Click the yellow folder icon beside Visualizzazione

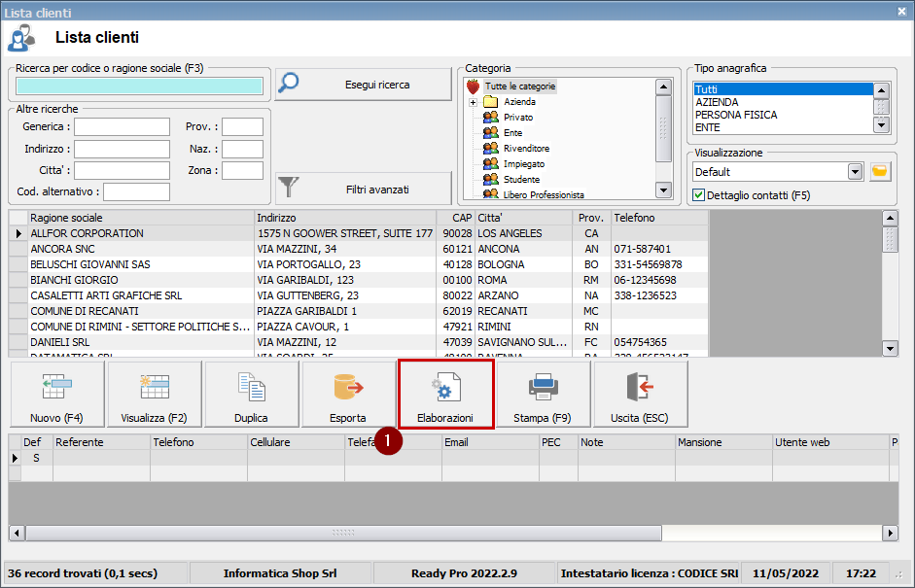(x=880, y=171)
